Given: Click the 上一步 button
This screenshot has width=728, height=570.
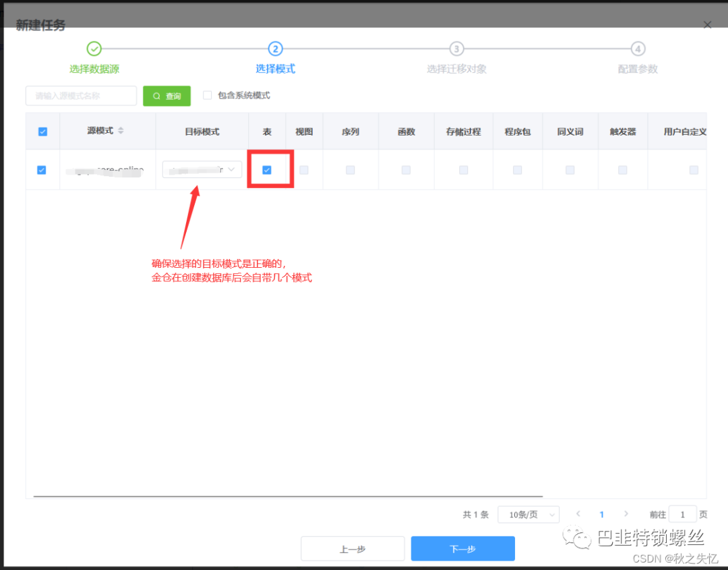Looking at the screenshot, I should [353, 549].
